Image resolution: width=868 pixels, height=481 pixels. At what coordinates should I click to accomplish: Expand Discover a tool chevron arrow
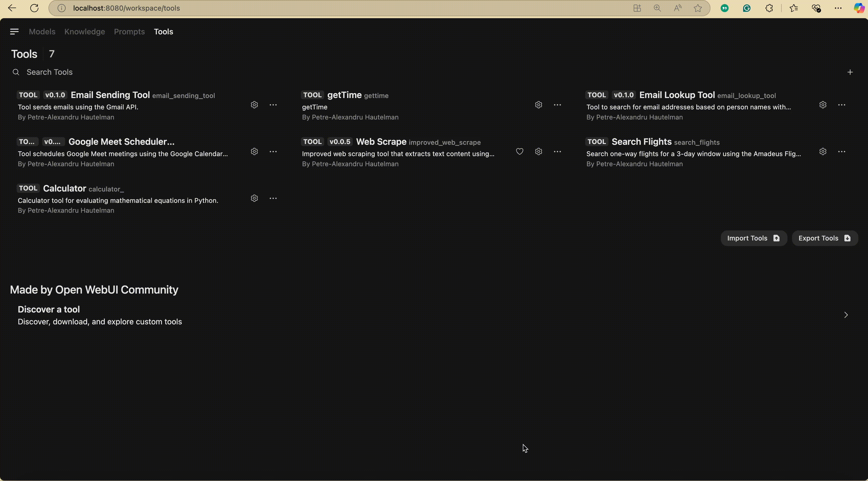(x=846, y=315)
